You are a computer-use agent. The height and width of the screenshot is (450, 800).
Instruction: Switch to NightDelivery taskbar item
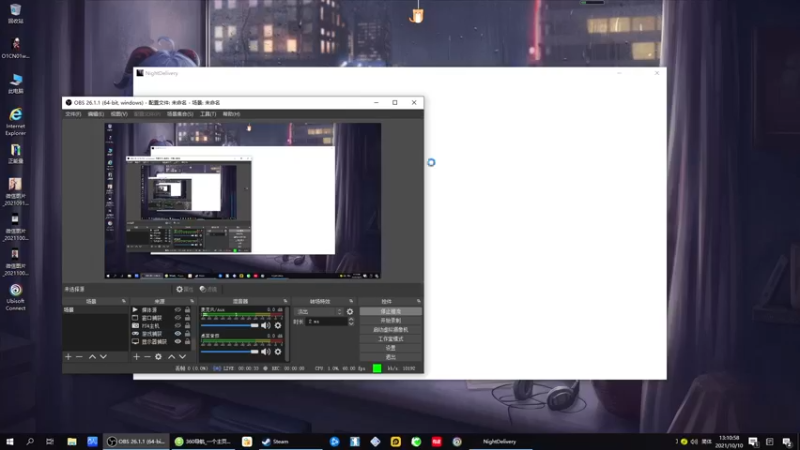tap(500, 442)
